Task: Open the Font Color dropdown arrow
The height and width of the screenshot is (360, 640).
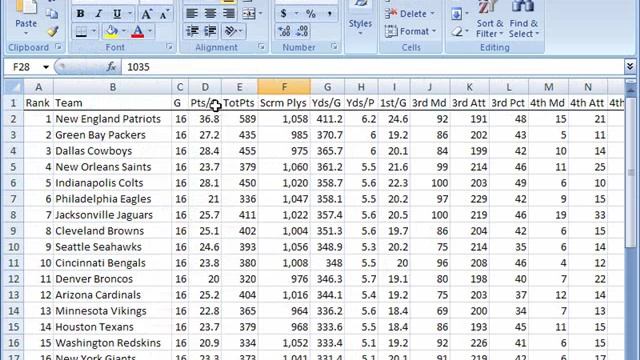Action: click(x=150, y=31)
